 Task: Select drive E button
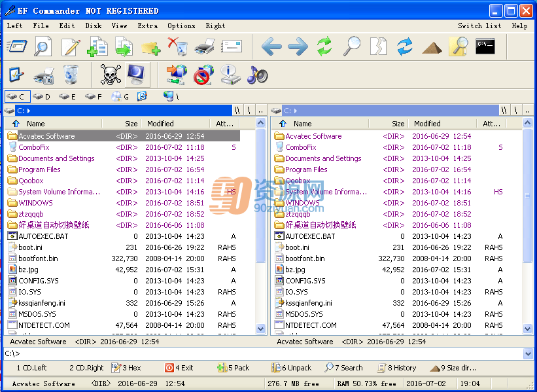[67, 97]
